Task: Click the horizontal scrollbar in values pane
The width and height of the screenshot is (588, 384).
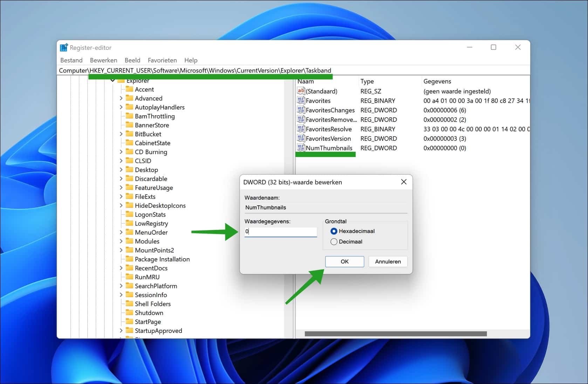Action: click(396, 334)
